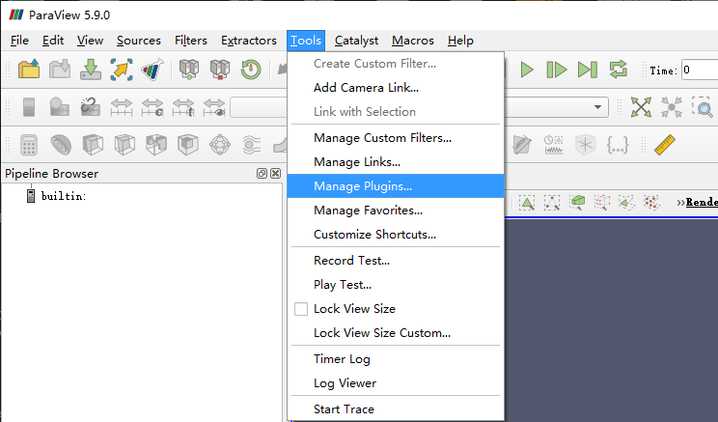This screenshot has width=718, height=422.
Task: Click the Zoom To Box magnifier icon
Action: (702, 108)
